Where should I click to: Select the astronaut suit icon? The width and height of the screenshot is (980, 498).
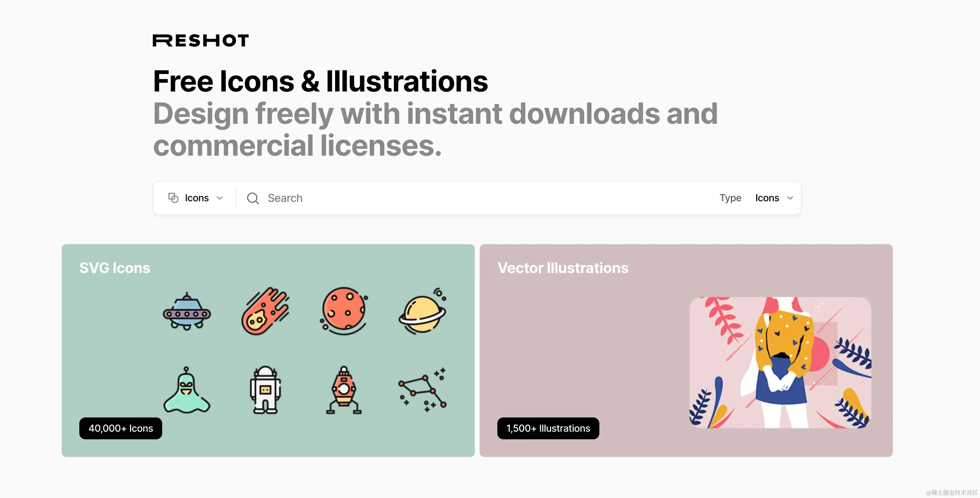[265, 390]
